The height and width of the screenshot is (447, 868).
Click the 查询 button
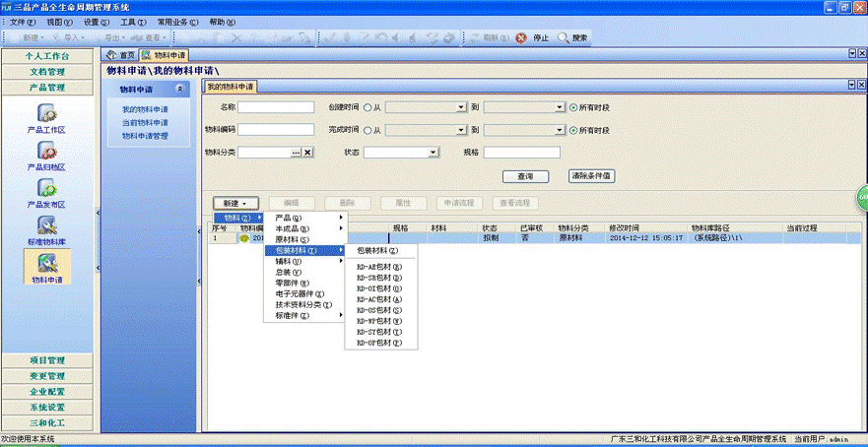point(525,176)
